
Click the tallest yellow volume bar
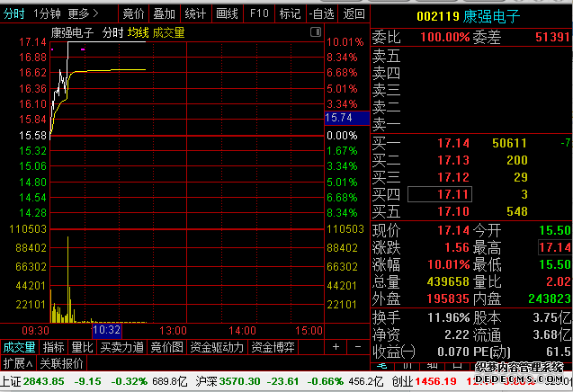[x=68, y=280]
